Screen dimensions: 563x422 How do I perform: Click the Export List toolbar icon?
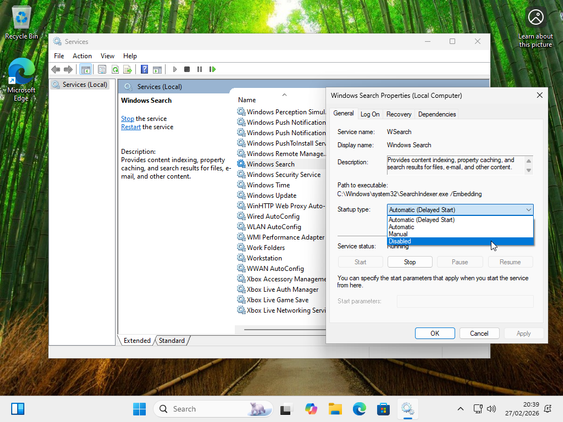click(x=127, y=69)
